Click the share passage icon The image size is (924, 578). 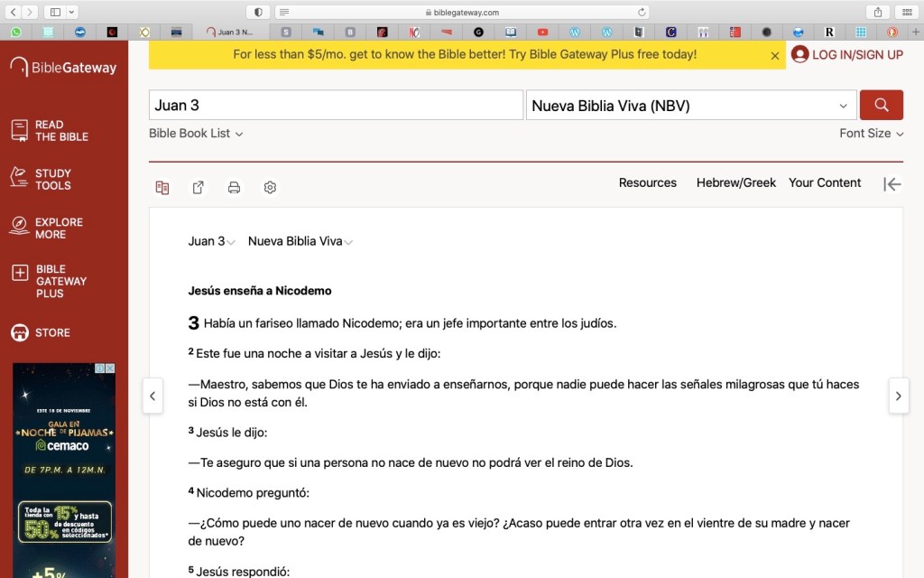[198, 188]
